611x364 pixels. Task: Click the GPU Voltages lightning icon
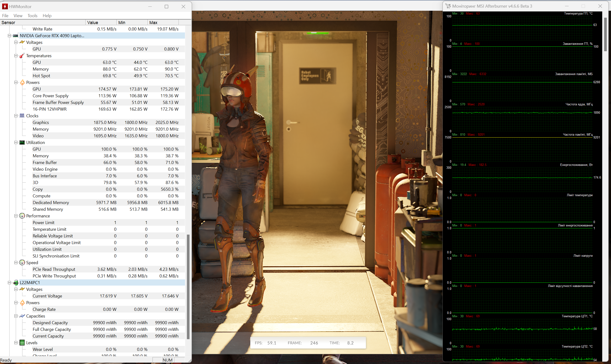click(22, 42)
